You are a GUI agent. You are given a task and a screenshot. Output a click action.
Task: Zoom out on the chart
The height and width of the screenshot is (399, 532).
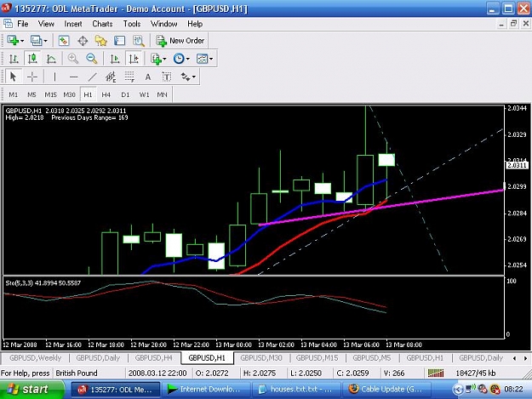coord(92,59)
